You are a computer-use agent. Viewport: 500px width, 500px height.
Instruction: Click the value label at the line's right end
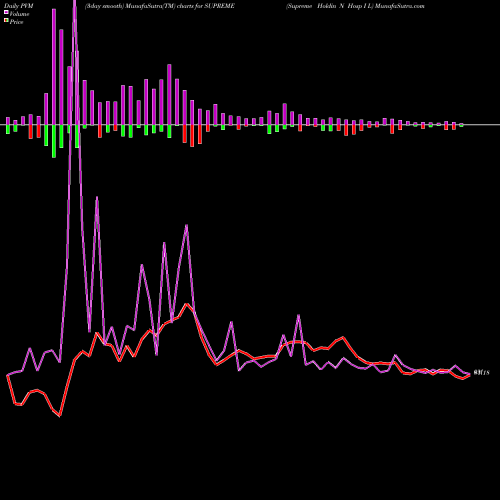coord(481,373)
